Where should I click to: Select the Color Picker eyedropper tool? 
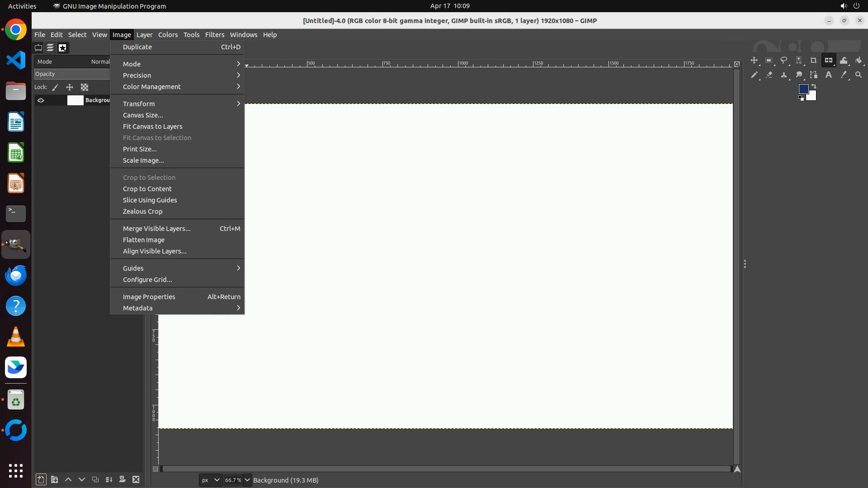tap(844, 75)
